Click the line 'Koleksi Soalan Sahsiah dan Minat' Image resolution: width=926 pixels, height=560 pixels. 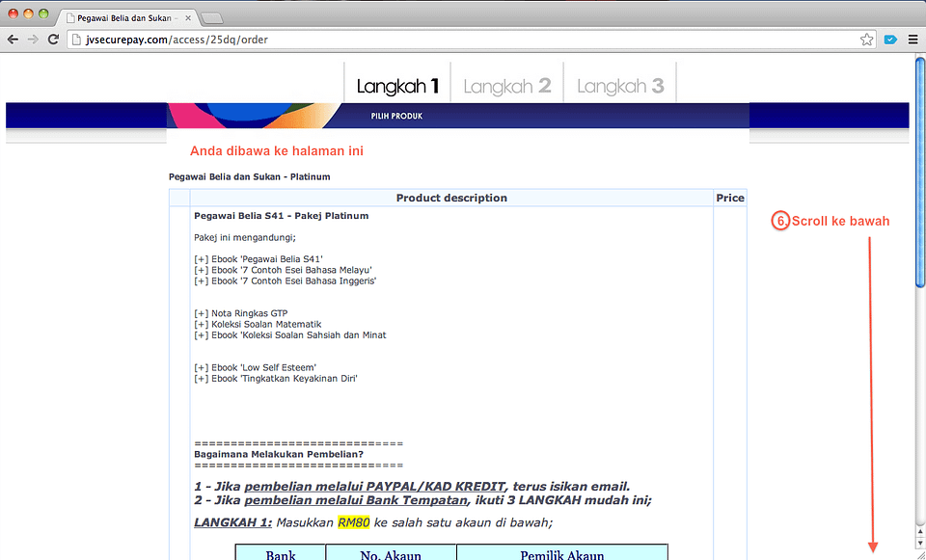tap(290, 335)
